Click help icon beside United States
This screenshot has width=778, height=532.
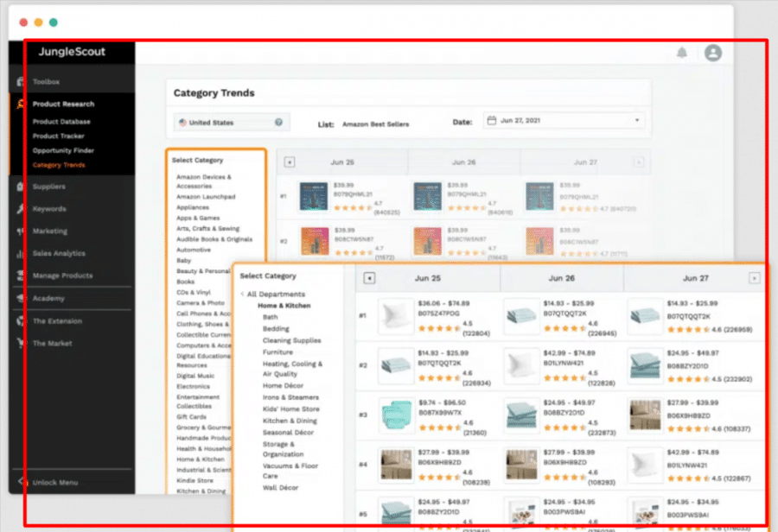coord(279,122)
